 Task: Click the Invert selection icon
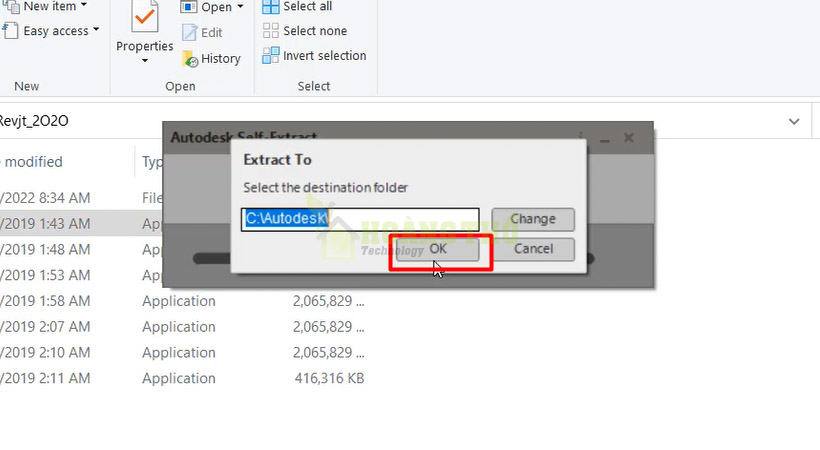pos(270,55)
